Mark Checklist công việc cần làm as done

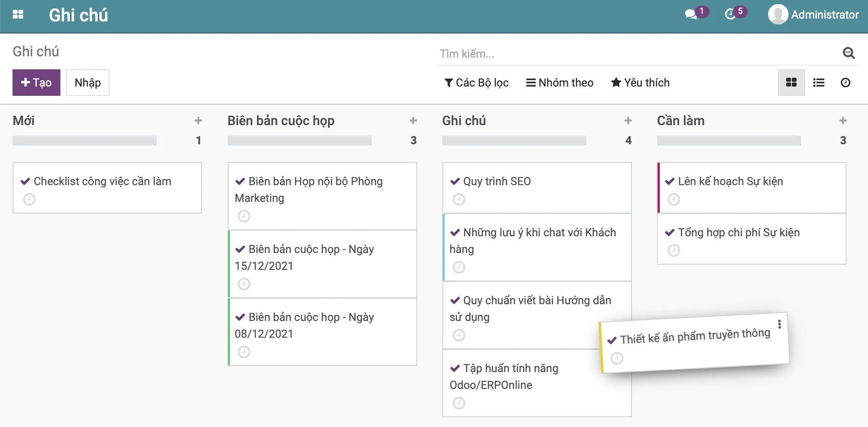tap(25, 181)
